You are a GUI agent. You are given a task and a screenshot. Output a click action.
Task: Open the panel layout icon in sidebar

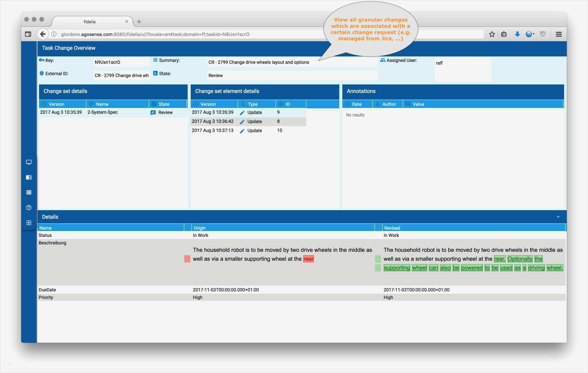29,177
